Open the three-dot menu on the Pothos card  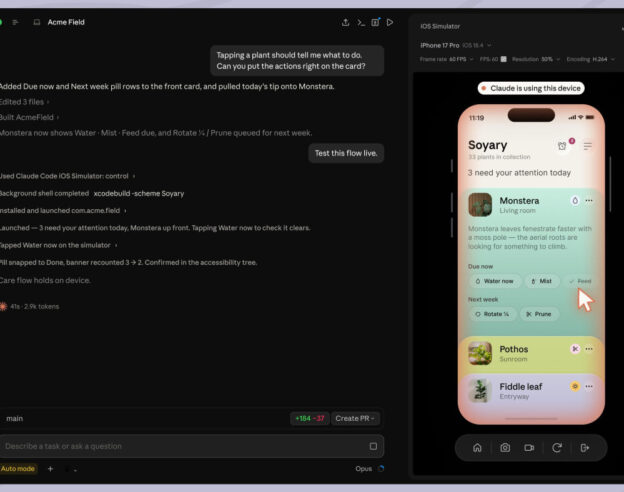(x=589, y=349)
